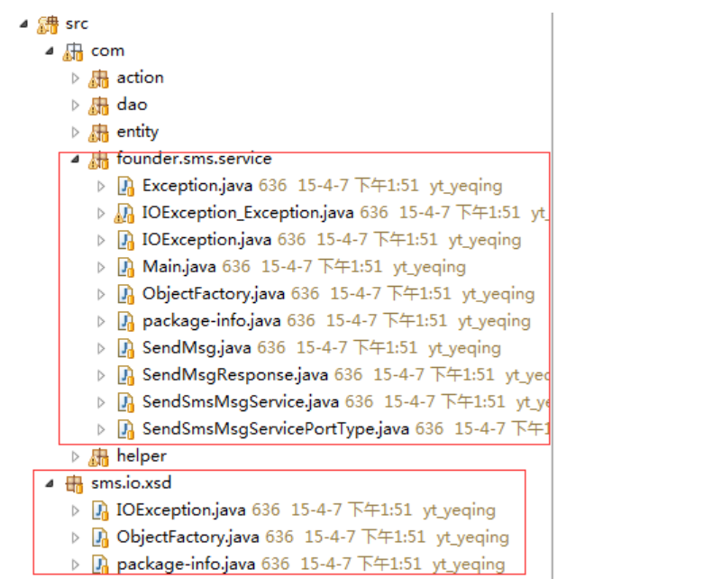Click the dao package icon
The height and width of the screenshot is (588, 713).
(98, 106)
